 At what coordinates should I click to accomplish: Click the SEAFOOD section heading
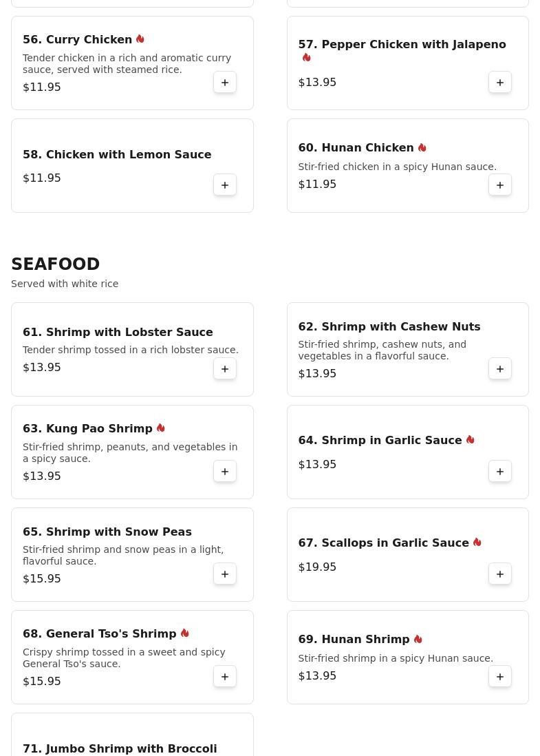[x=56, y=264]
